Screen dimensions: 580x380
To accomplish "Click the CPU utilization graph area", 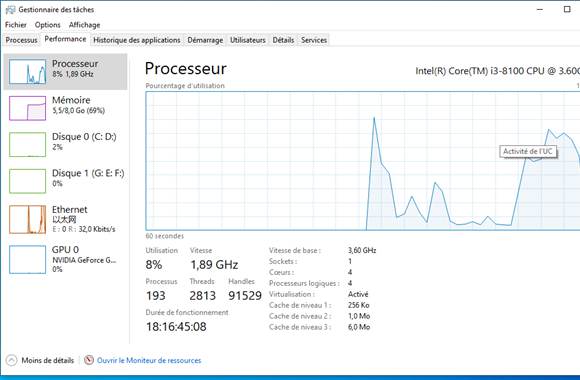I will (362, 161).
